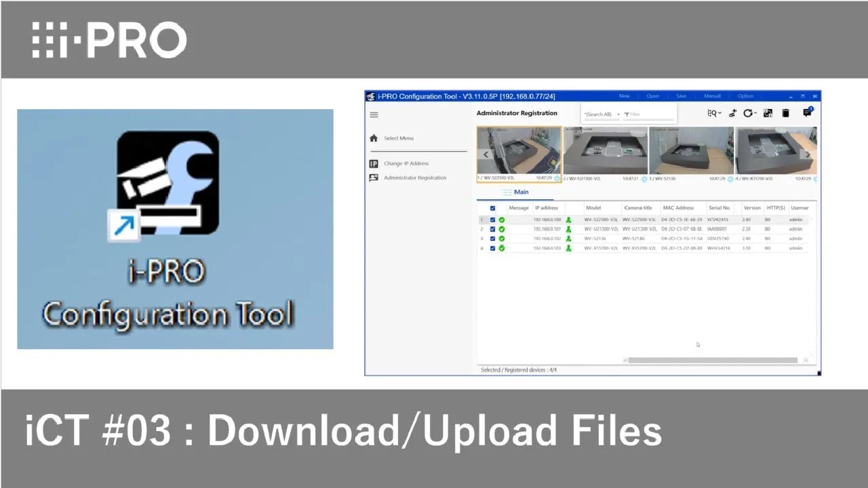The image size is (868, 488).
Task: Sort by the IP address column header
Action: tap(547, 208)
